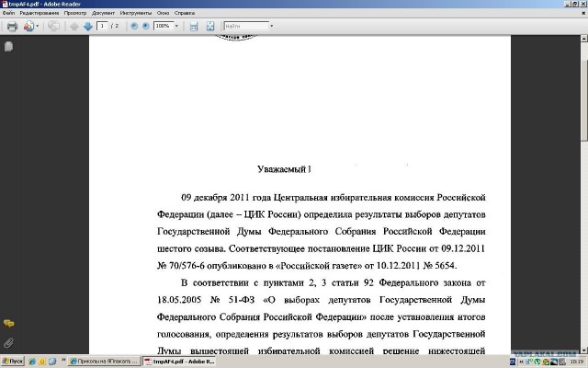Image resolution: width=588 pixels, height=368 pixels.
Task: Click the fit width scrolling icon
Action: 191,27
